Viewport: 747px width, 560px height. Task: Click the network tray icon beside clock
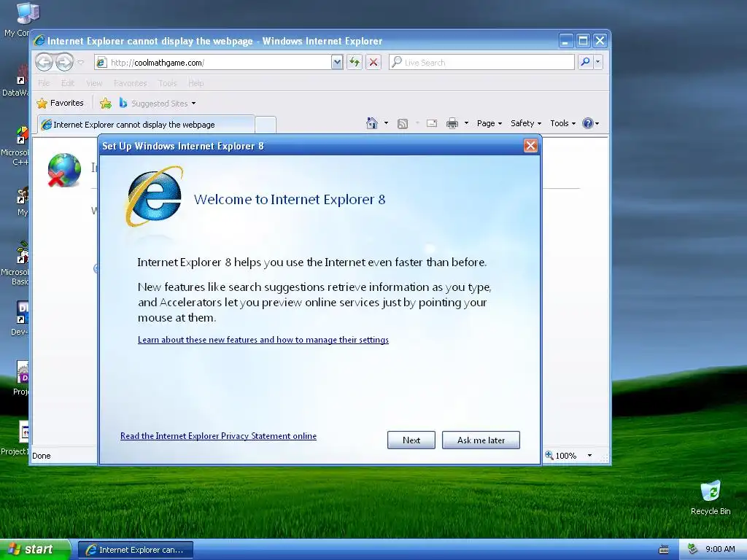click(692, 549)
